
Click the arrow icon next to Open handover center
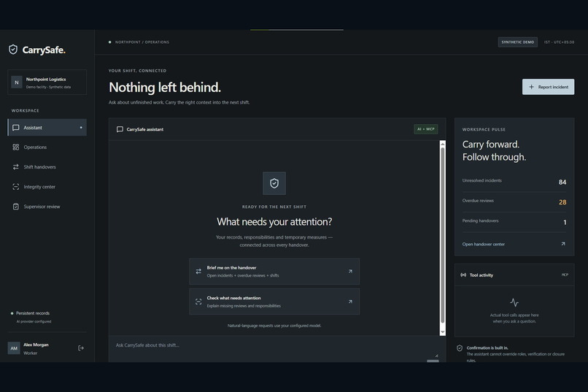coord(563,244)
